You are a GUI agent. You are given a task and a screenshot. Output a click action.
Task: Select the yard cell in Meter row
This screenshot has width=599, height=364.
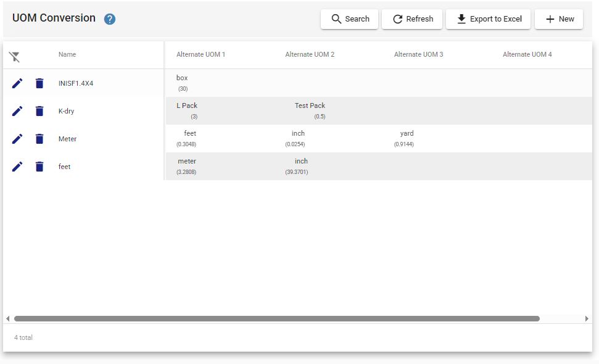click(x=407, y=133)
